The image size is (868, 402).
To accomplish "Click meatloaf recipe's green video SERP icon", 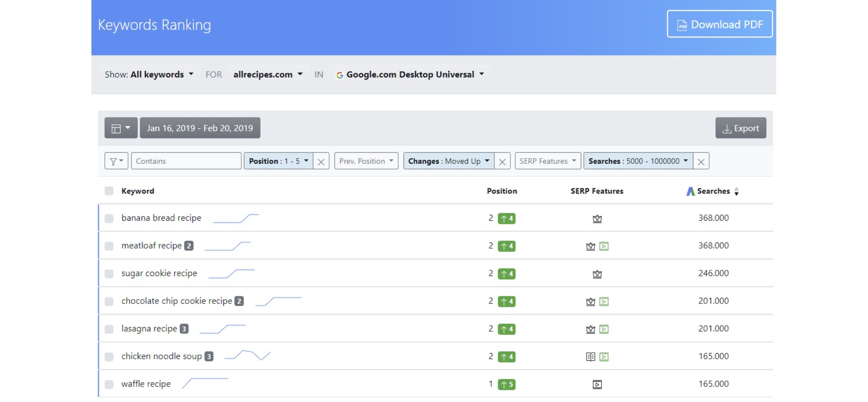I will 604,246.
